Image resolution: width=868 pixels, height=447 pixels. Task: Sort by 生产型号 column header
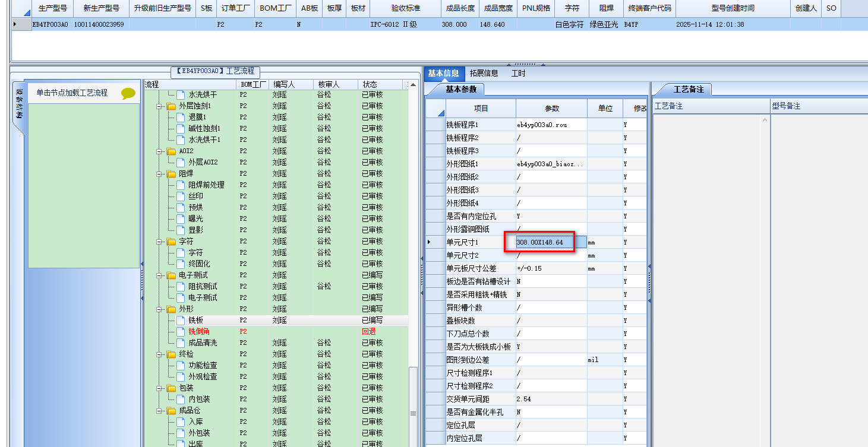point(52,8)
